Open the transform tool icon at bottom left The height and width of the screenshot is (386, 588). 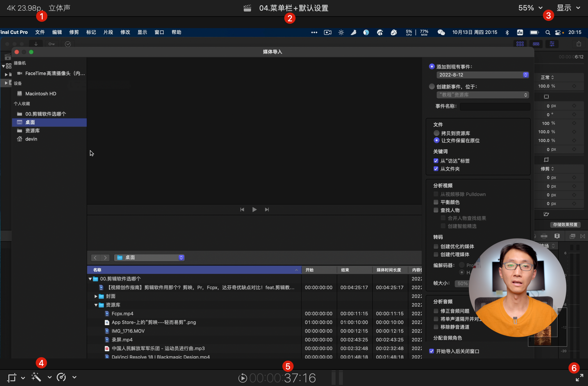tap(12, 378)
